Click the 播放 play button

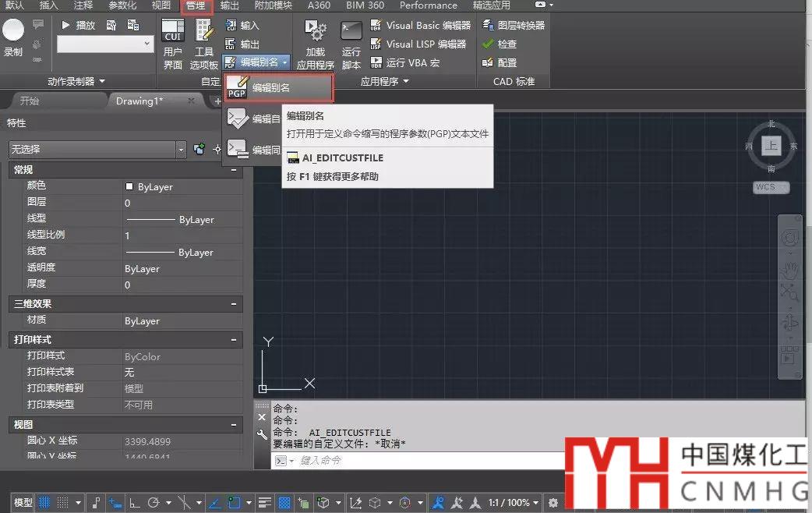[78, 25]
